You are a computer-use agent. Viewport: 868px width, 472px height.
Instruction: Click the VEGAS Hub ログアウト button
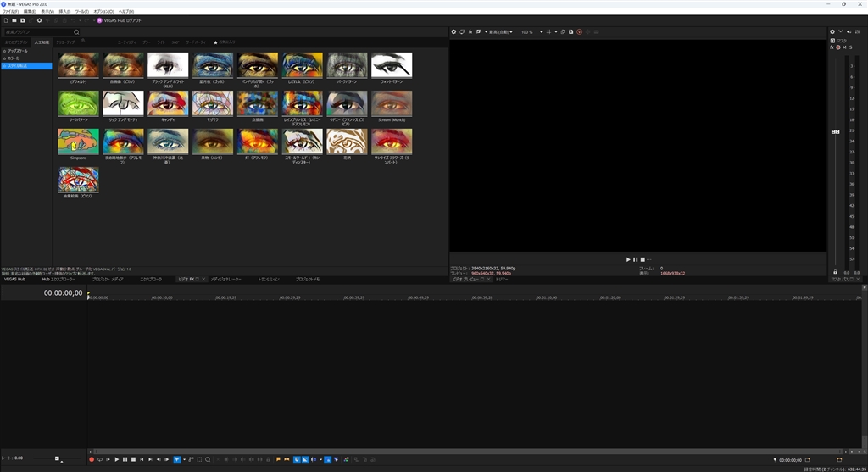tap(117, 20)
